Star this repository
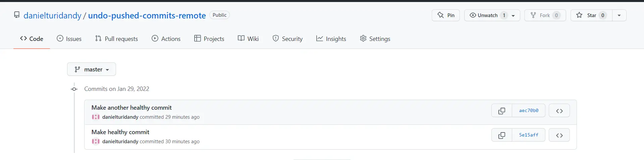Image resolution: width=644 pixels, height=160 pixels. pyautogui.click(x=591, y=15)
